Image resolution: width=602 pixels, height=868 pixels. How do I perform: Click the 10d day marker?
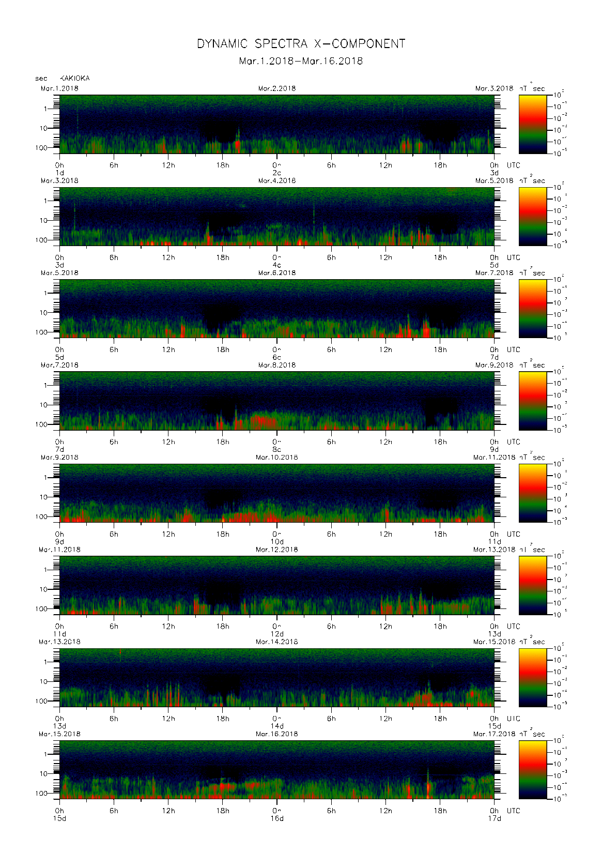tap(277, 542)
